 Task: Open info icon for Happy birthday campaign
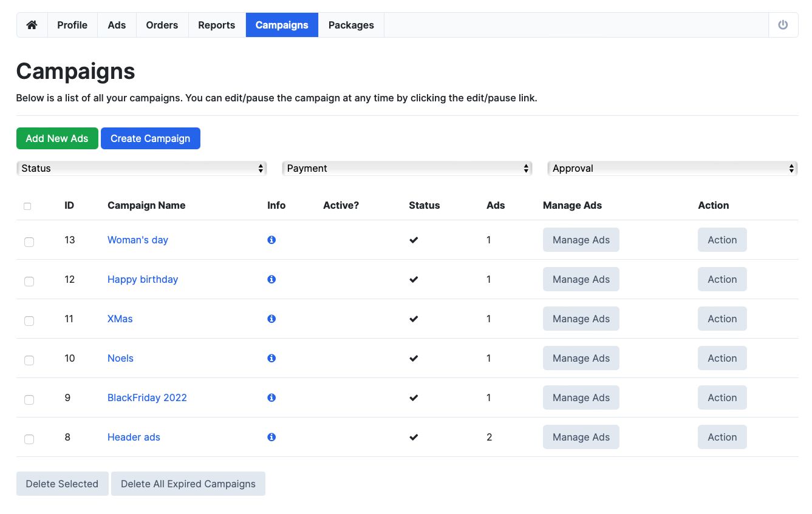[x=271, y=279]
